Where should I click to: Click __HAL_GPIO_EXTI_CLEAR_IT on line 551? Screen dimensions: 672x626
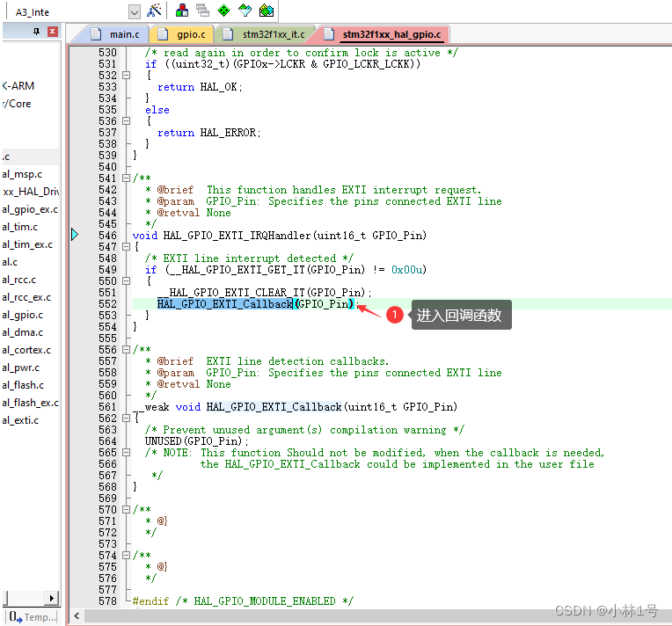click(x=231, y=292)
